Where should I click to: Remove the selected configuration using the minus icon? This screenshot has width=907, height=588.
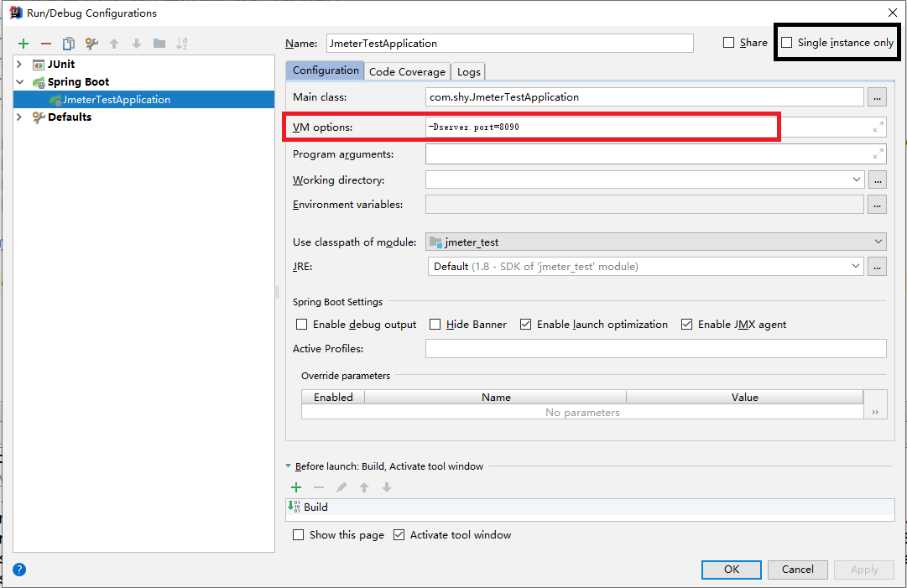45,43
